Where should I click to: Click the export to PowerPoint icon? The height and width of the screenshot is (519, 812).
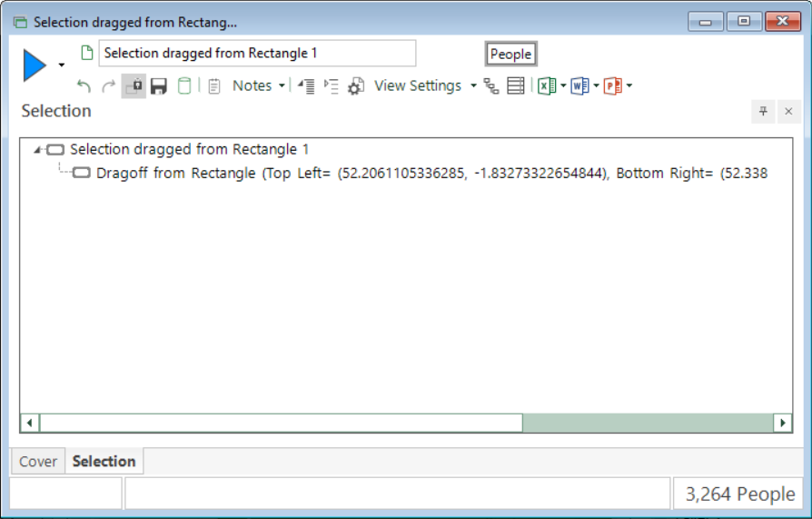click(613, 86)
